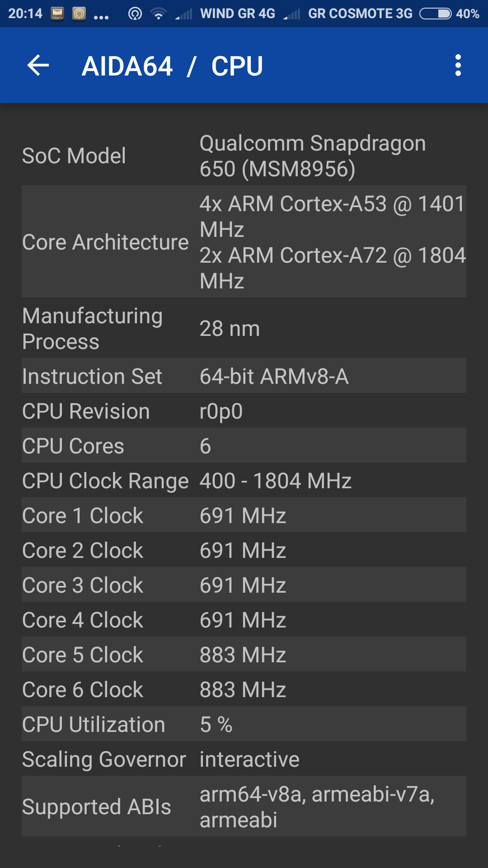
Task: Tap the WIND GR 4G signal icon
Action: [184, 14]
